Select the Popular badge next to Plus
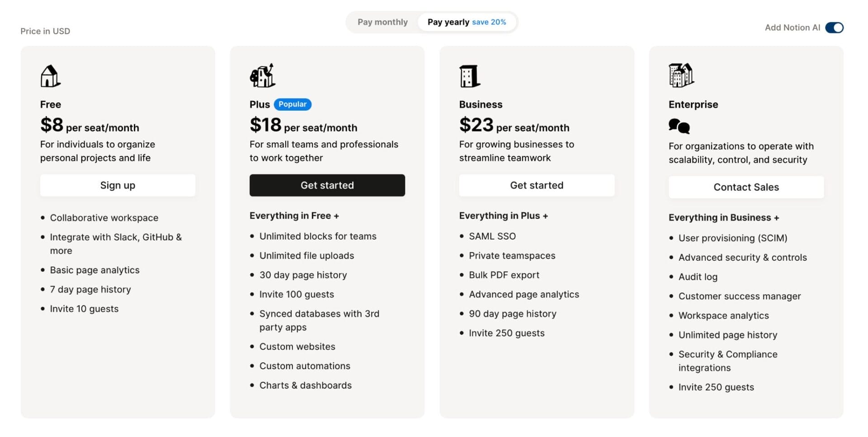Image resolution: width=868 pixels, height=437 pixels. click(292, 104)
